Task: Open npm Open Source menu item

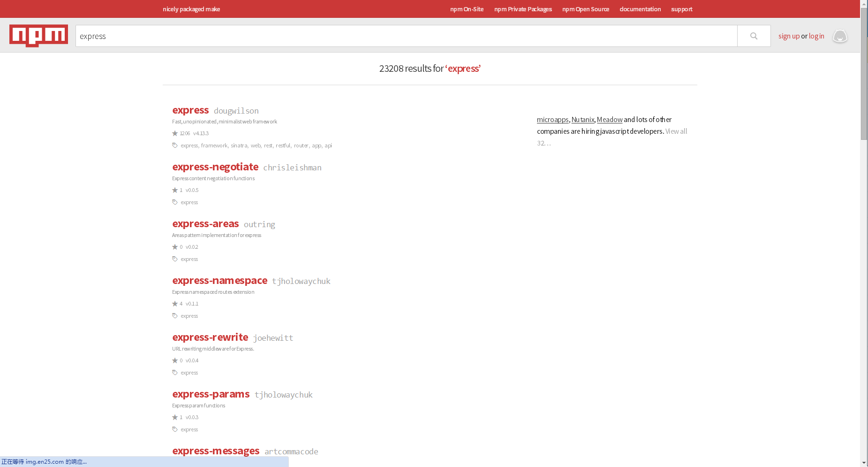Action: (586, 9)
